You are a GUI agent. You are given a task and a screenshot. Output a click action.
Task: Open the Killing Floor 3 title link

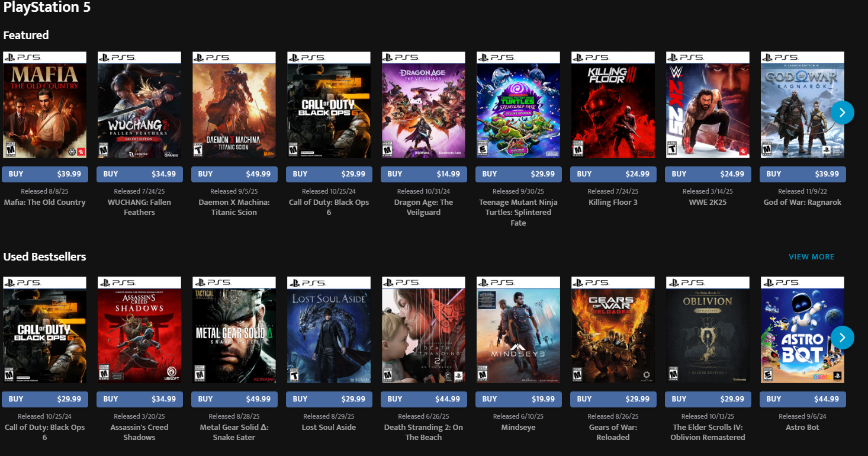click(x=613, y=202)
